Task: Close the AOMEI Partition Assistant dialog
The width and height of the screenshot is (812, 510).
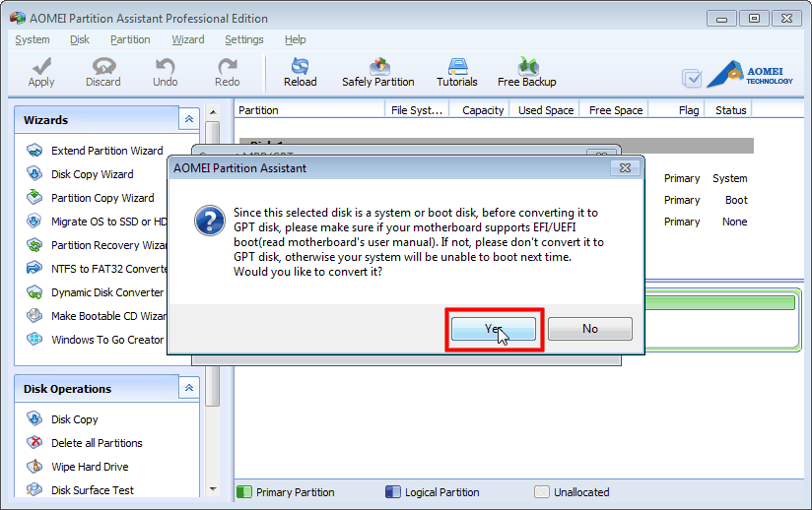Action: [625, 168]
